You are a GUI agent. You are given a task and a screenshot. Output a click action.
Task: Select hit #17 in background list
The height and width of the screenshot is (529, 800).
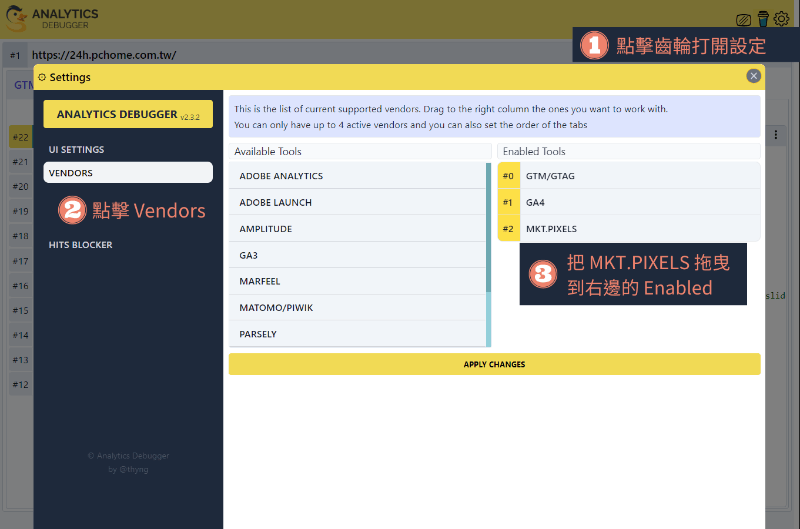pyautogui.click(x=21, y=261)
